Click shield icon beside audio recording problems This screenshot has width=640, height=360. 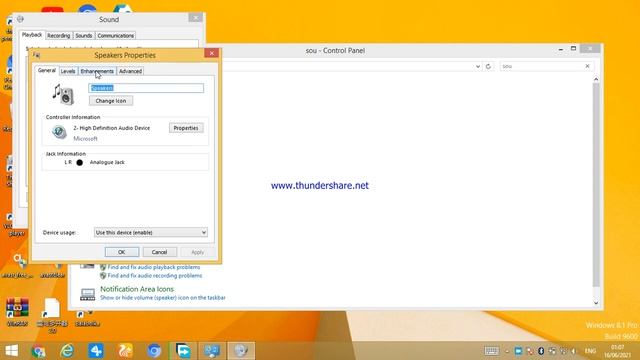(103, 276)
